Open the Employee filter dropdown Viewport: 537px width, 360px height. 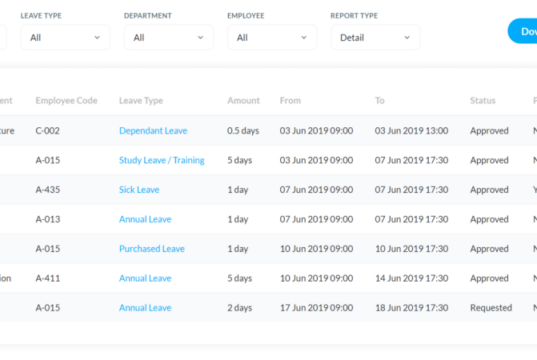[272, 37]
